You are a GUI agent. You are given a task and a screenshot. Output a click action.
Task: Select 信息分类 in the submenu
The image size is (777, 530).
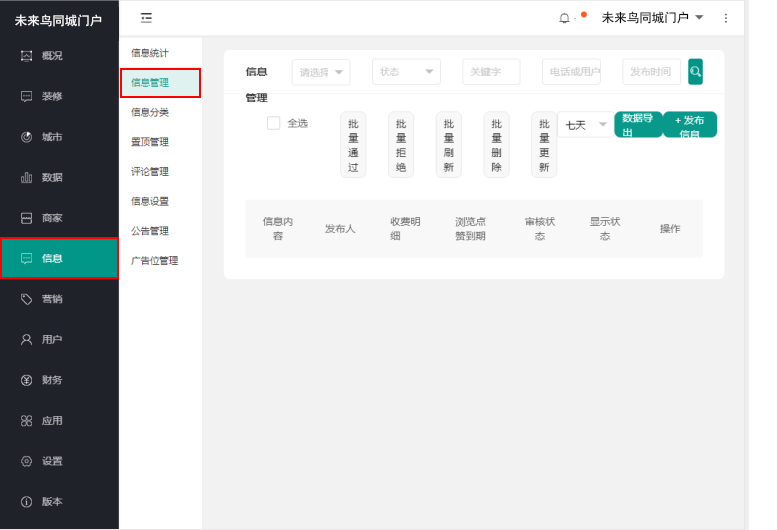click(150, 112)
